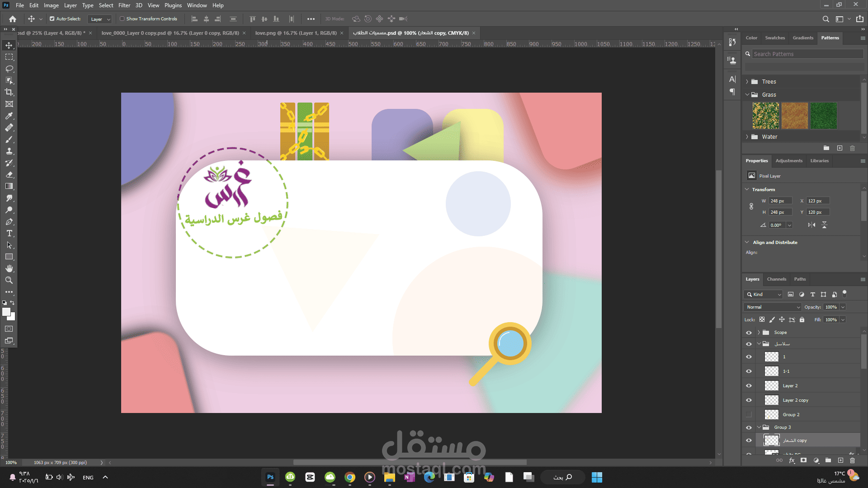Click the Search Patterns input field
Screen dimensions: 868x488
tap(807, 54)
